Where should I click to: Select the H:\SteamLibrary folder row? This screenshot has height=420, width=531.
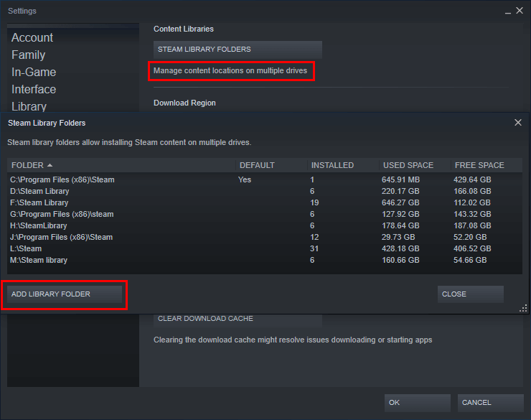click(x=265, y=225)
